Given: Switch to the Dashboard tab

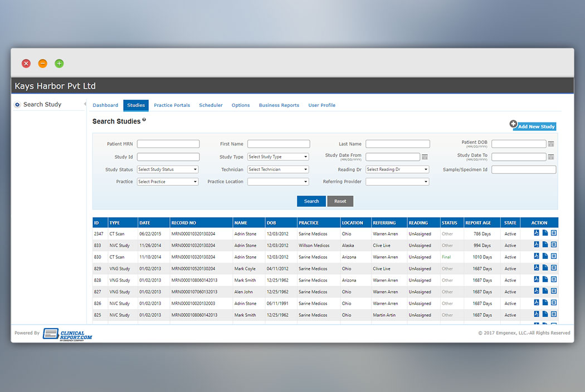Looking at the screenshot, I should (105, 105).
